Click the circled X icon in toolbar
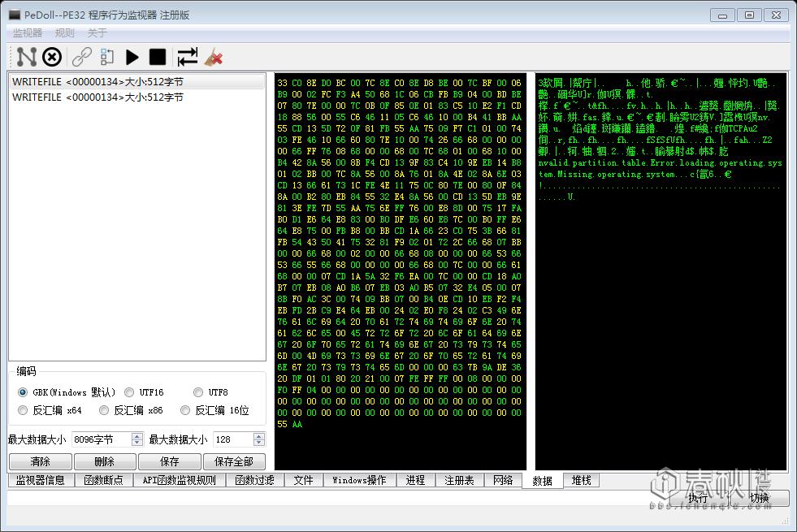Screen dimensions: 797x532 52,57
